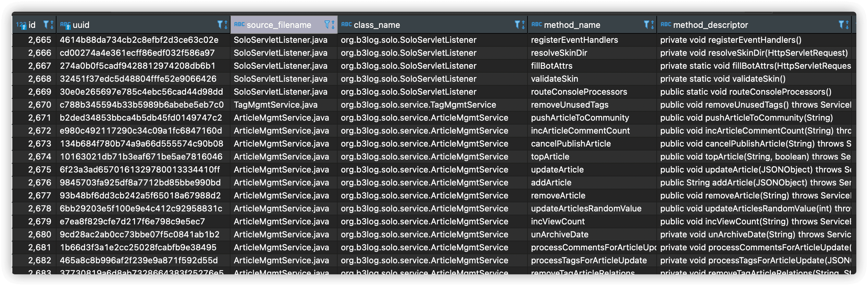Open the filter icon on the source_filename column
This screenshot has height=286, width=868.
tap(327, 25)
